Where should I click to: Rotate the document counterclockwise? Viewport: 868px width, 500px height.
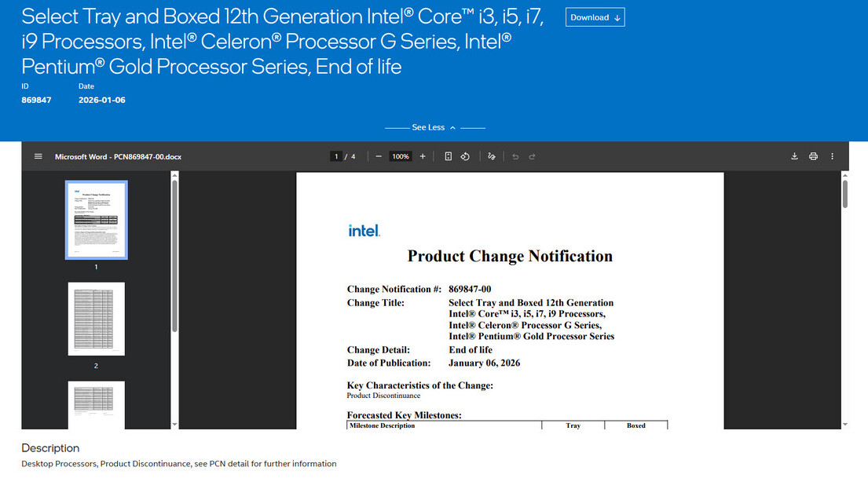point(465,156)
